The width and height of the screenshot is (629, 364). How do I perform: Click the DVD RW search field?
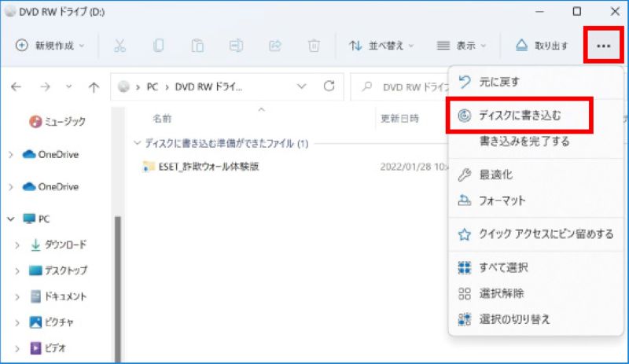point(399,86)
